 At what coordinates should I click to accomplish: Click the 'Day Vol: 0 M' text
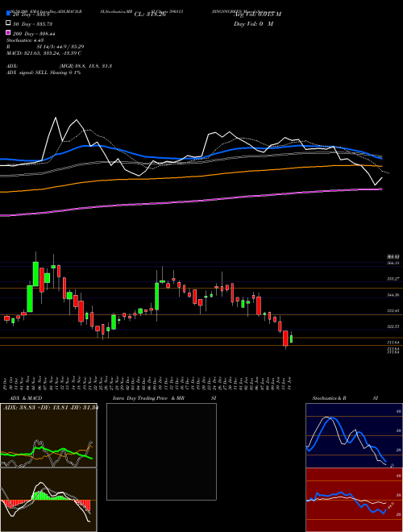[253, 23]
